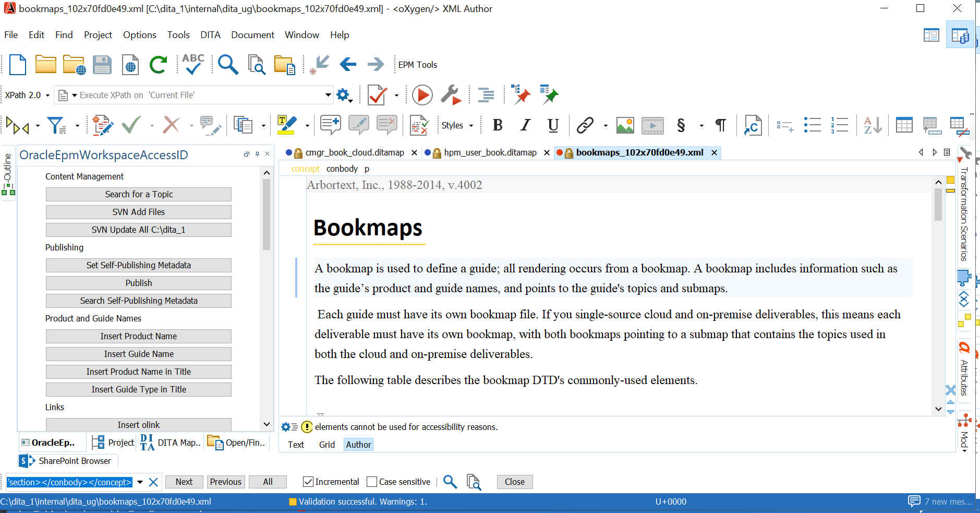Open the Document menu
980x513 pixels.
[252, 35]
